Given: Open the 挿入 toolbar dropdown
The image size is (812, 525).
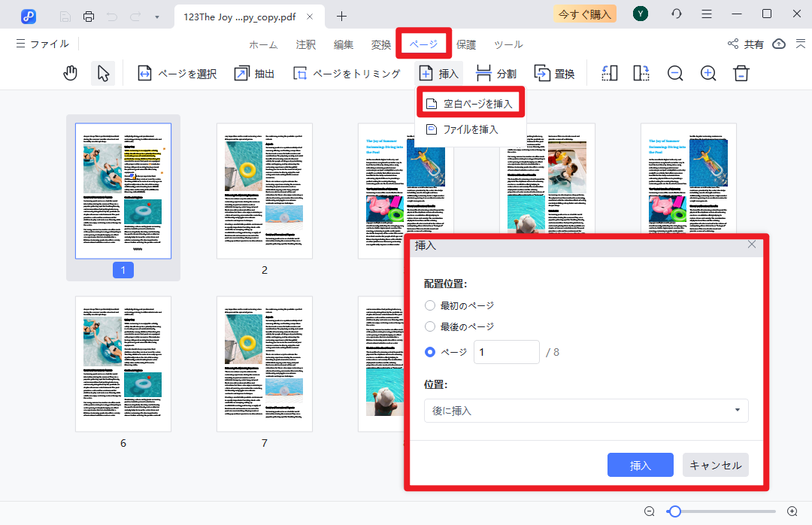Looking at the screenshot, I should (438, 73).
